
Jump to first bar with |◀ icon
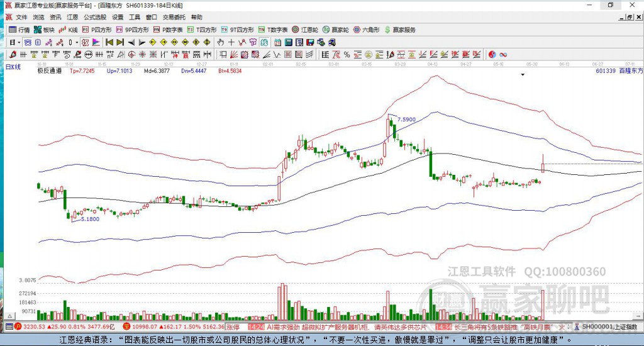109,42
